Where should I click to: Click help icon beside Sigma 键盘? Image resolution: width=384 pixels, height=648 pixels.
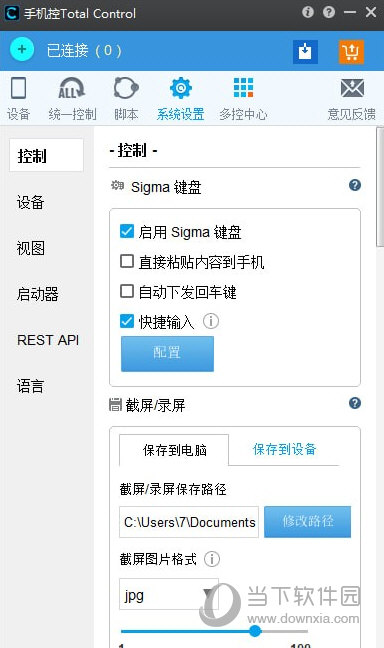(x=355, y=185)
